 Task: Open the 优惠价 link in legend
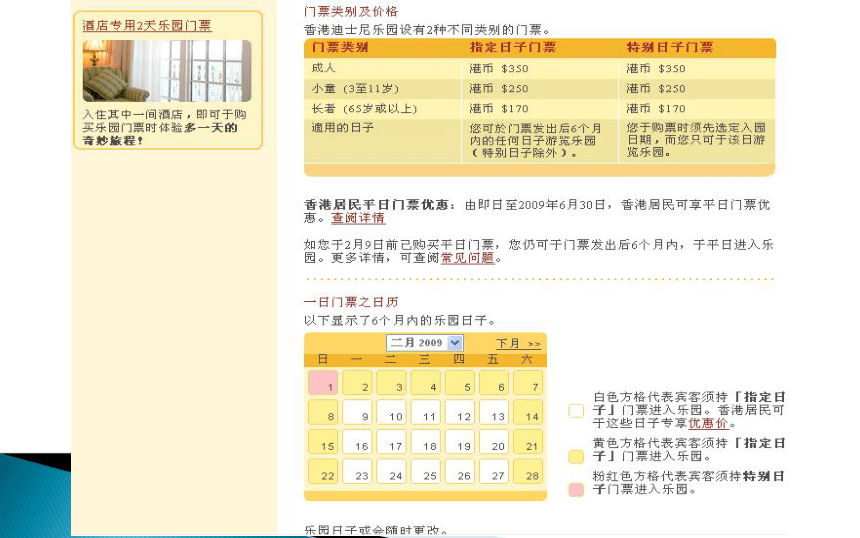click(709, 423)
